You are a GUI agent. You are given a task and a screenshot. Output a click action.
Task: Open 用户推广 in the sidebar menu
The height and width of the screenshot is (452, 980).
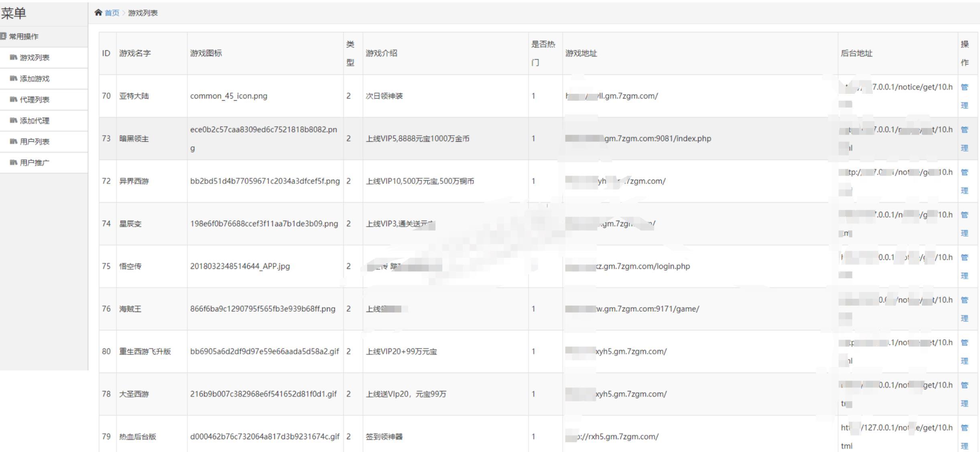(x=44, y=162)
